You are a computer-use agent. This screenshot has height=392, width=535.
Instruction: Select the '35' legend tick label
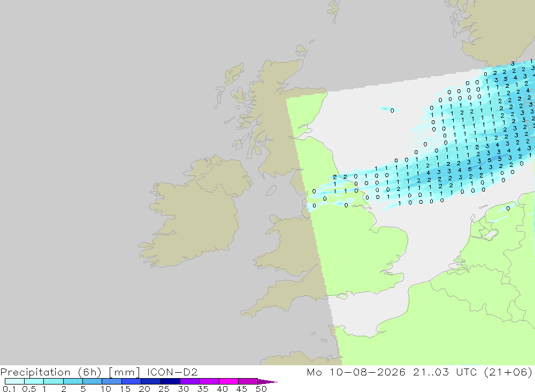pos(203,389)
